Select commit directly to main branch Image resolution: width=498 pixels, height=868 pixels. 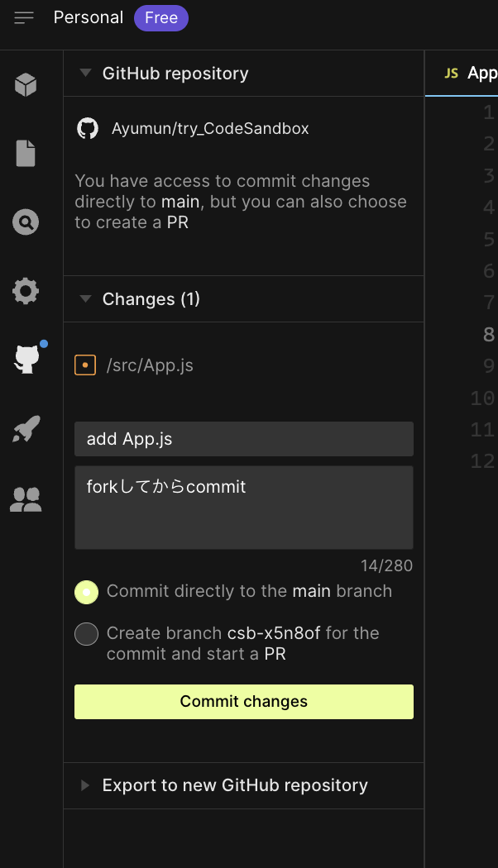(86, 592)
